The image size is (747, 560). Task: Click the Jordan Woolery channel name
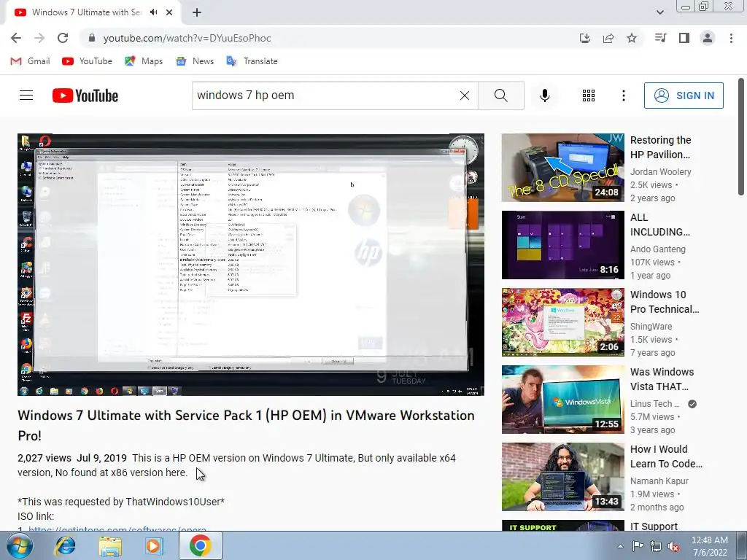click(660, 172)
